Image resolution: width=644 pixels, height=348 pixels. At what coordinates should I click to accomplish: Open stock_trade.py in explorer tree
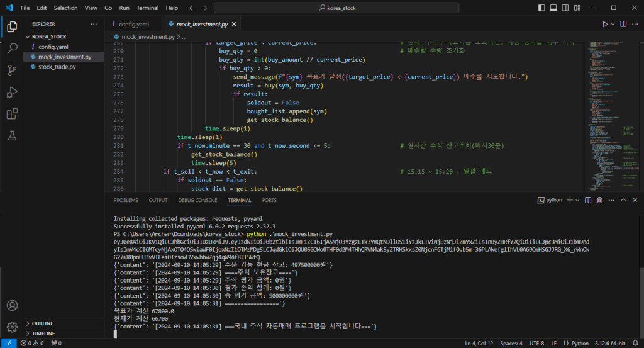64,67
